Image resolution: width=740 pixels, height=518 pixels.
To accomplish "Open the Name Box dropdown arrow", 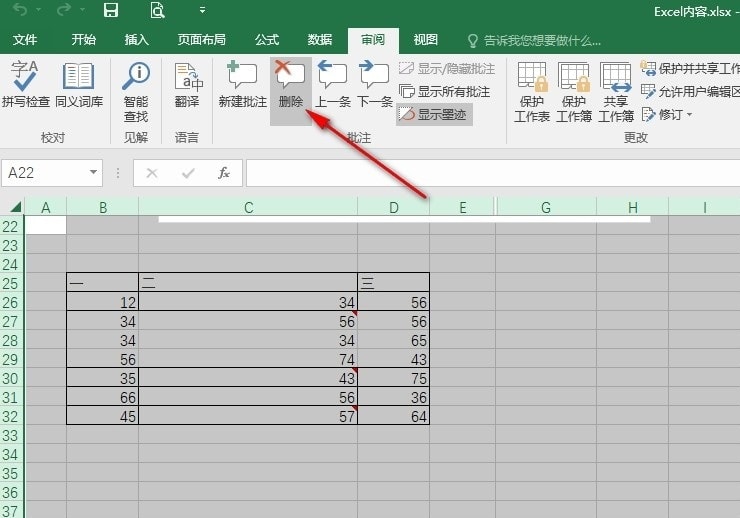I will click(x=93, y=173).
